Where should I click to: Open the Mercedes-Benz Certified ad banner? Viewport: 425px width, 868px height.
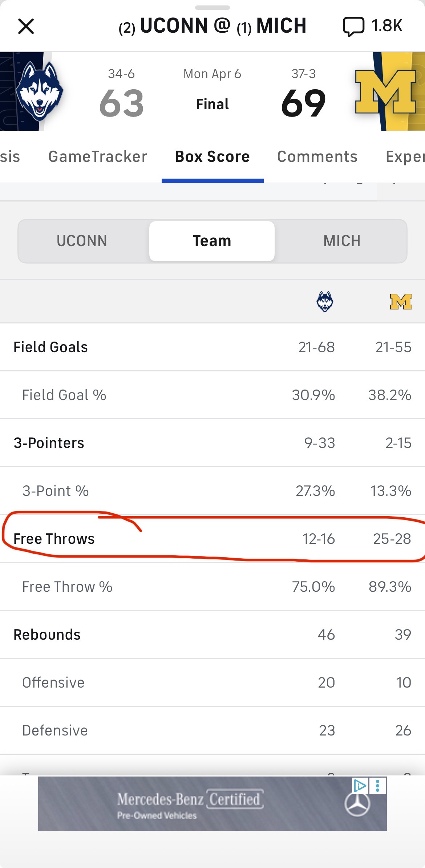[x=212, y=803]
